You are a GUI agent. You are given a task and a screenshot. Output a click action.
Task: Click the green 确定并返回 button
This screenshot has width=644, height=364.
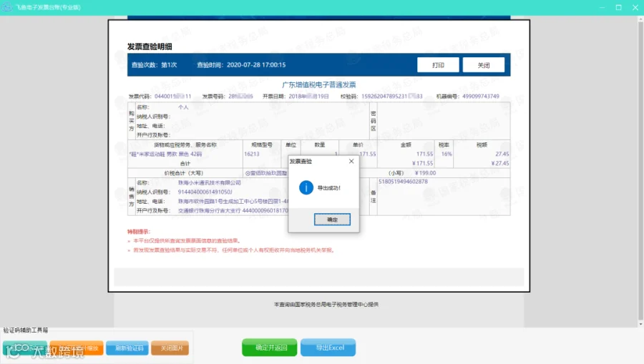[270, 348]
